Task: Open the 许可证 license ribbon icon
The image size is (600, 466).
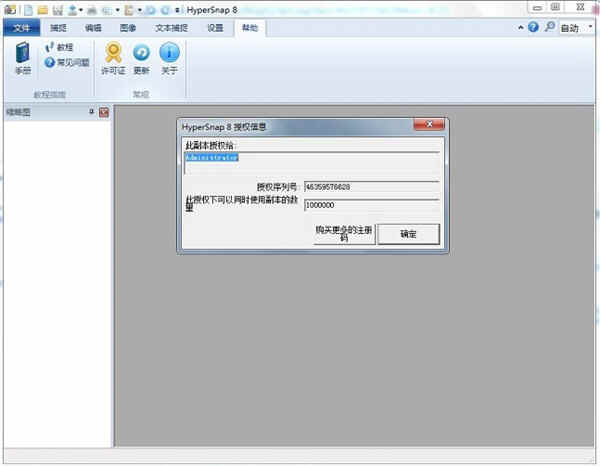Action: click(x=113, y=58)
